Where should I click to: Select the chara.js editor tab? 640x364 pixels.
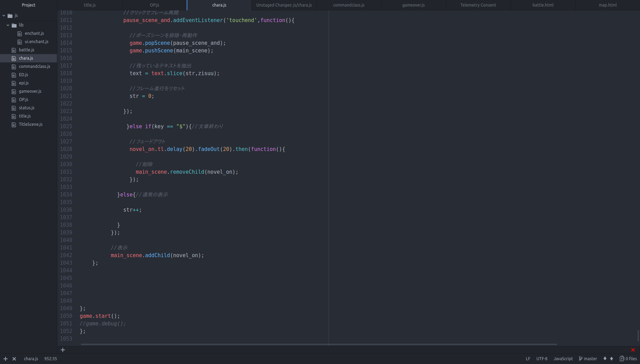coord(219,5)
